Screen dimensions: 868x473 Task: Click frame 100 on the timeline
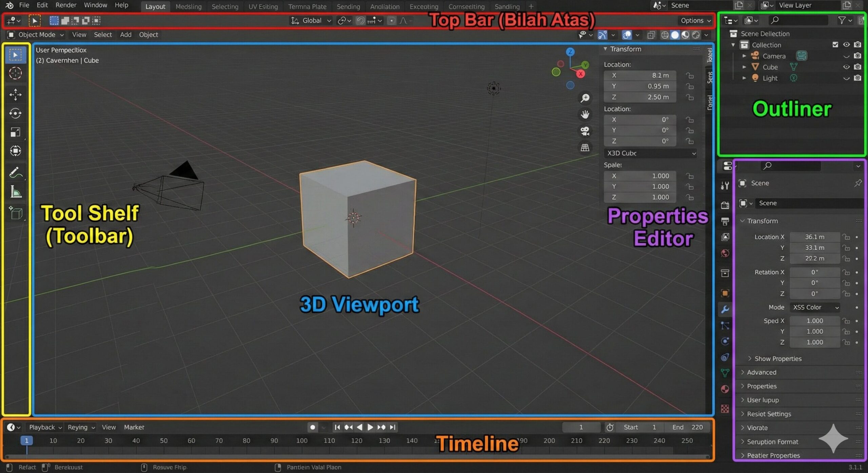tap(301, 441)
